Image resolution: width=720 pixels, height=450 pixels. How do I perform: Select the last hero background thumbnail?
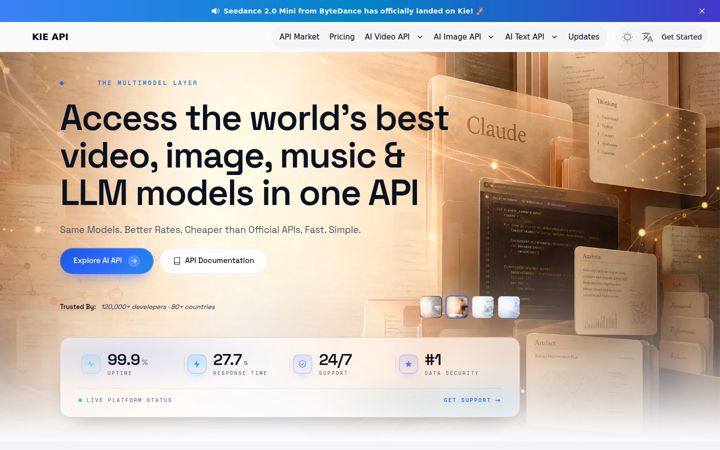tap(509, 307)
